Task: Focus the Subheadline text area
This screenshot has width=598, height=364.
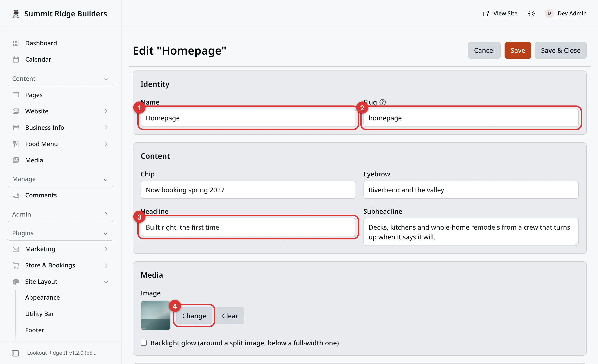Action: coord(471,232)
